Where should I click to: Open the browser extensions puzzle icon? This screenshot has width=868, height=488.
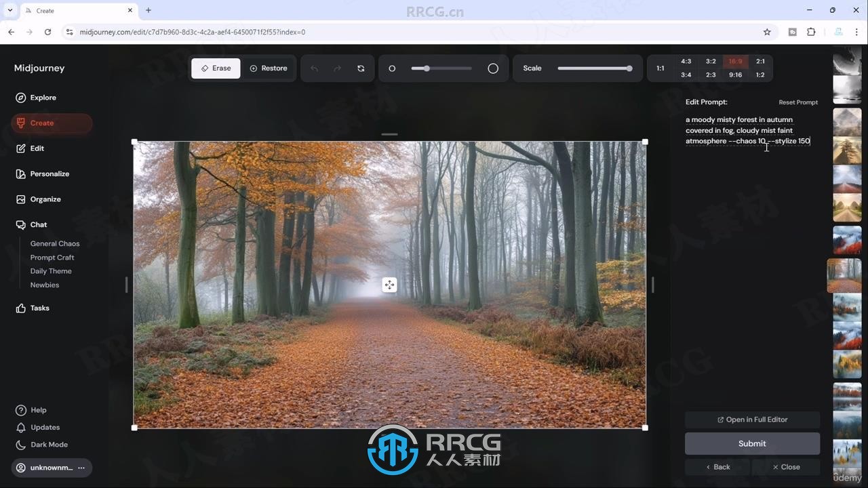[811, 32]
